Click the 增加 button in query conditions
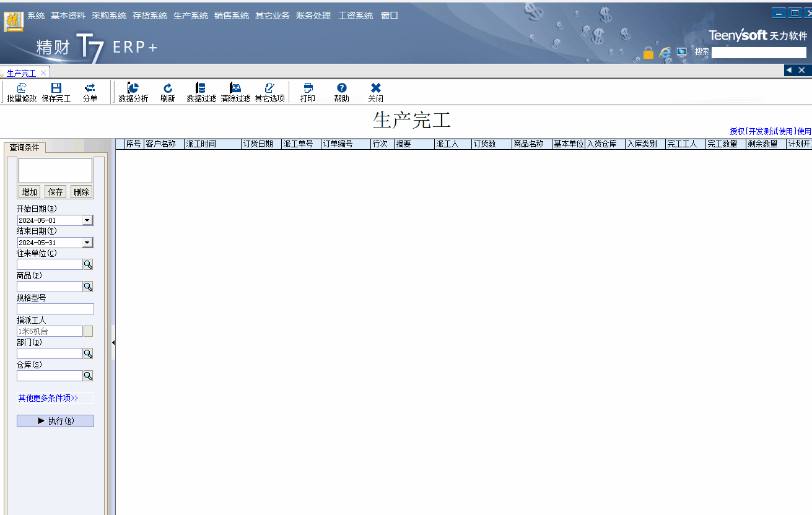812x515 pixels. point(30,192)
